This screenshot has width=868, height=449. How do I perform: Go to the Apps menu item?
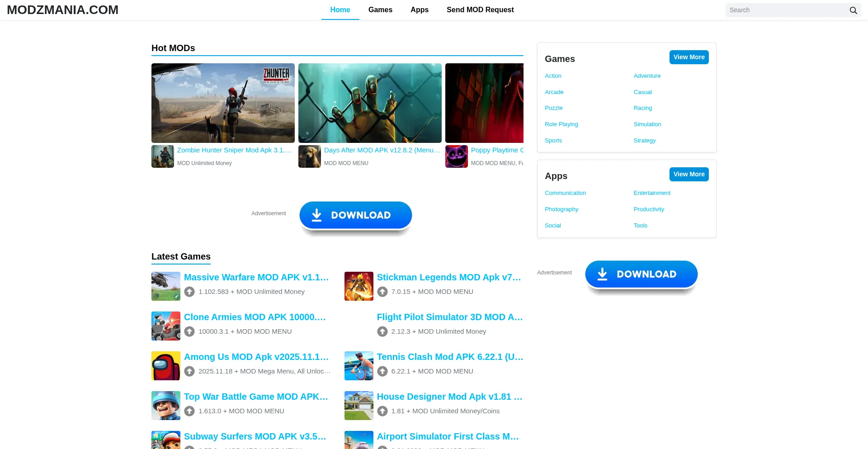pos(419,10)
